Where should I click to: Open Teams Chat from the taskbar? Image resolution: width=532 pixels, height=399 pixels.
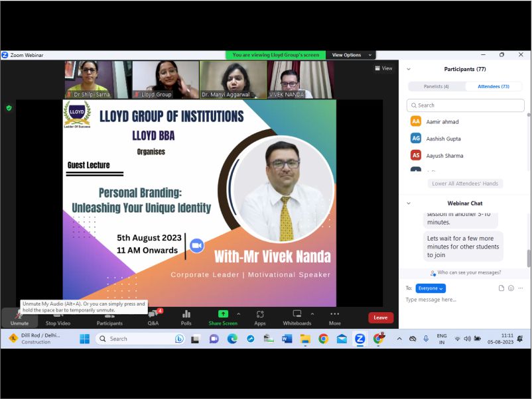214,339
